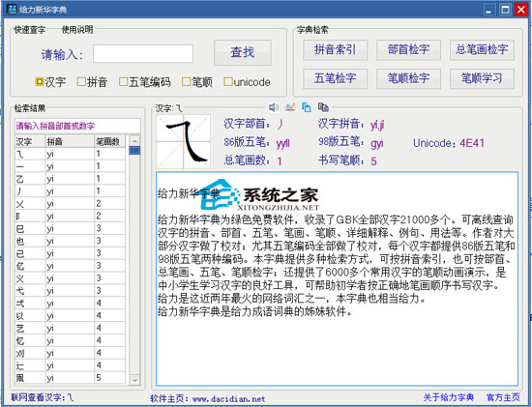532x407 pixels.
Task: Select the 刈 row in results
Action: [71, 354]
